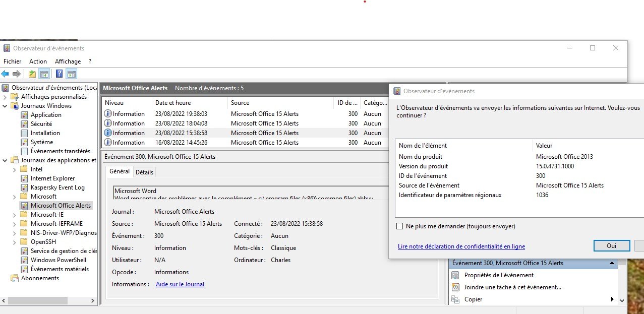This screenshot has height=314, width=644.
Task: Click the Sécurité log icon in the tree
Action: tap(24, 124)
